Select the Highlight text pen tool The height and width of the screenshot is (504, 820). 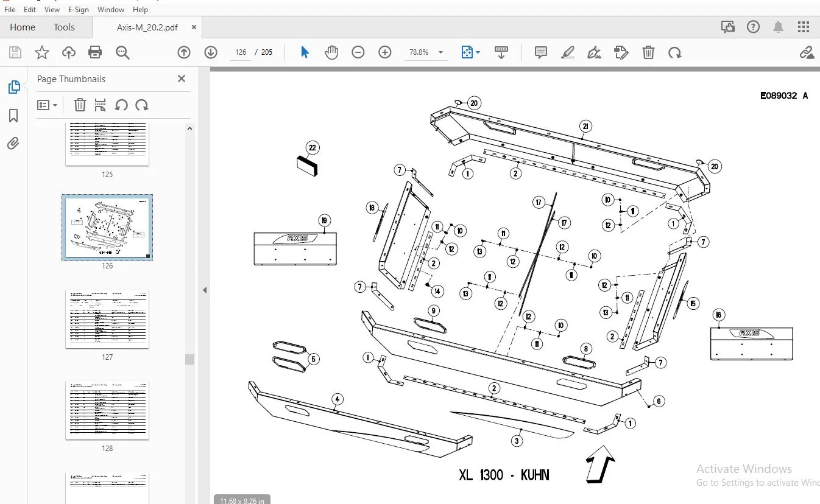[x=568, y=52]
